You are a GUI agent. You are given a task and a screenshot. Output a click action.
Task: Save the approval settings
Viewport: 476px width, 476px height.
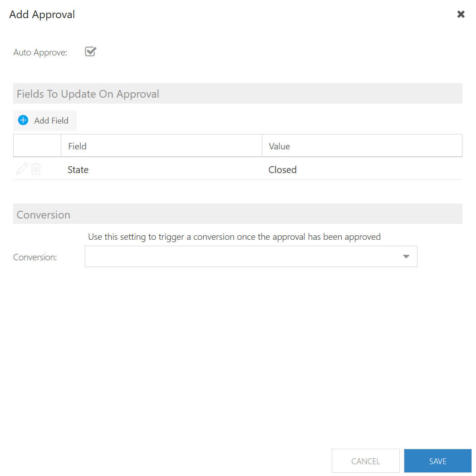pyautogui.click(x=438, y=461)
